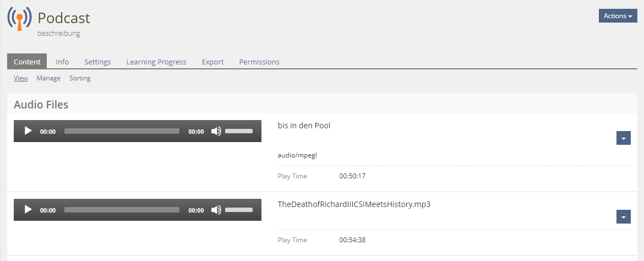The image size is (644, 261).
Task: Open the Export tab
Action: (212, 62)
